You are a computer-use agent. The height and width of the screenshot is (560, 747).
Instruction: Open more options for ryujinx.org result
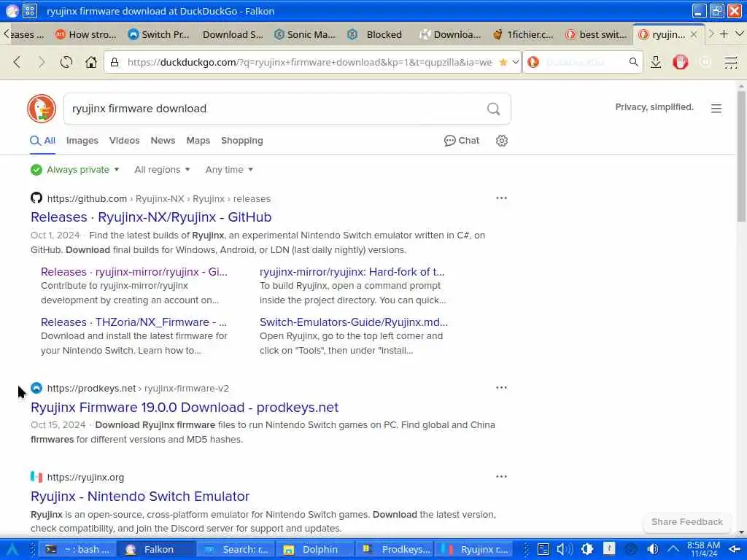[501, 477]
